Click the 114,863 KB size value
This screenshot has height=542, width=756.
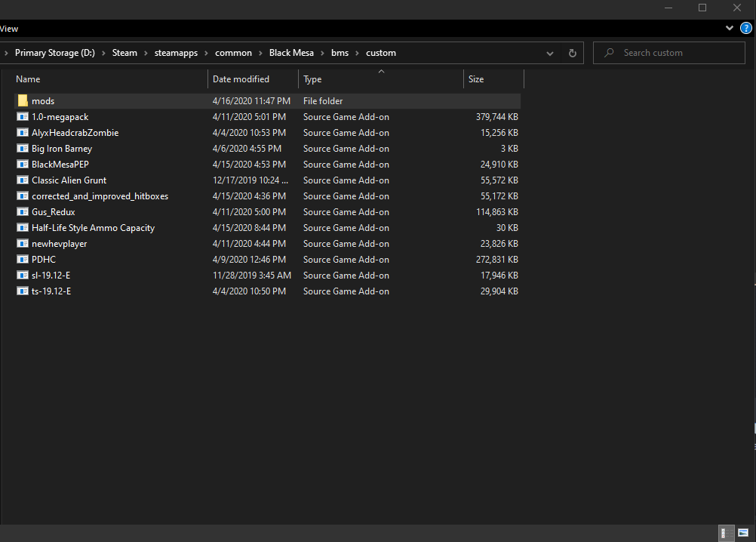click(497, 212)
